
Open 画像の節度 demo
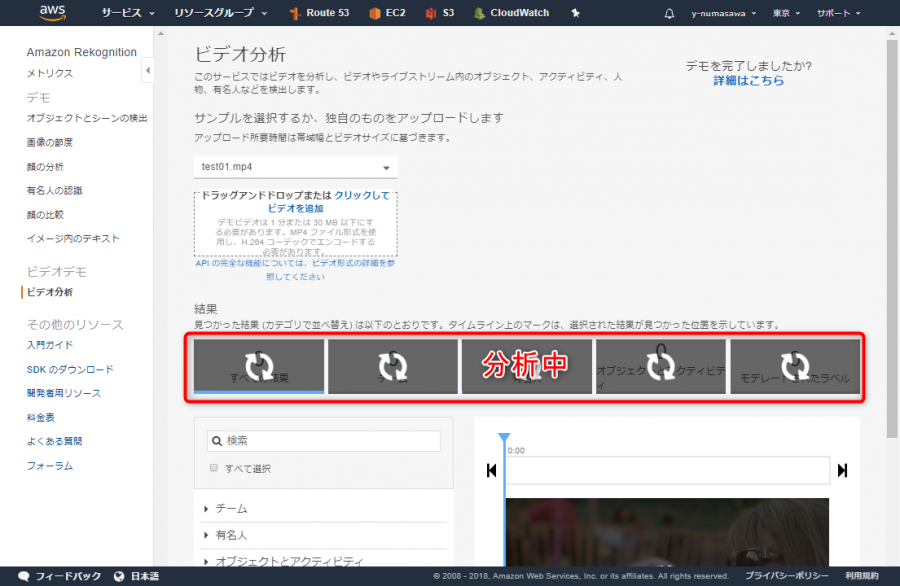coord(49,142)
